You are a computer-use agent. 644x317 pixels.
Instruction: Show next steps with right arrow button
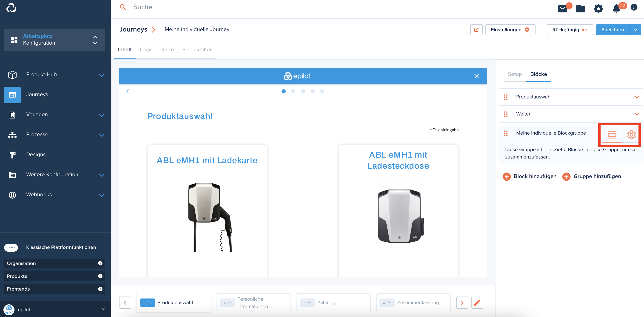click(x=462, y=303)
